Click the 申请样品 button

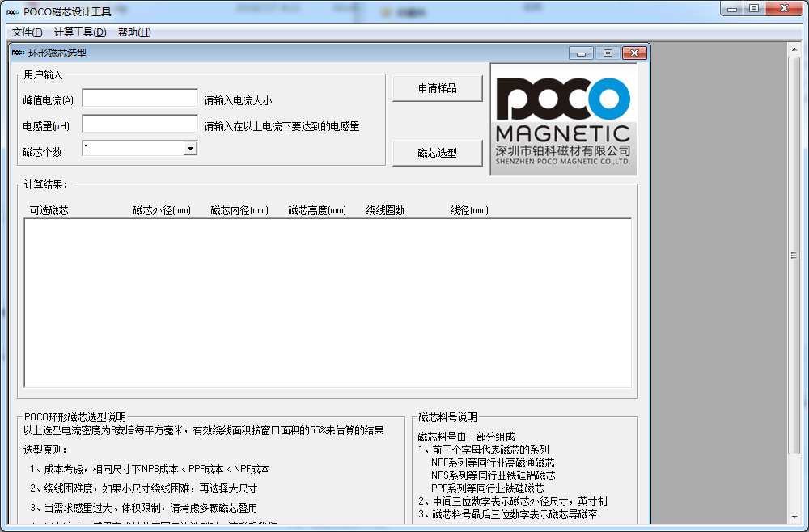[437, 88]
